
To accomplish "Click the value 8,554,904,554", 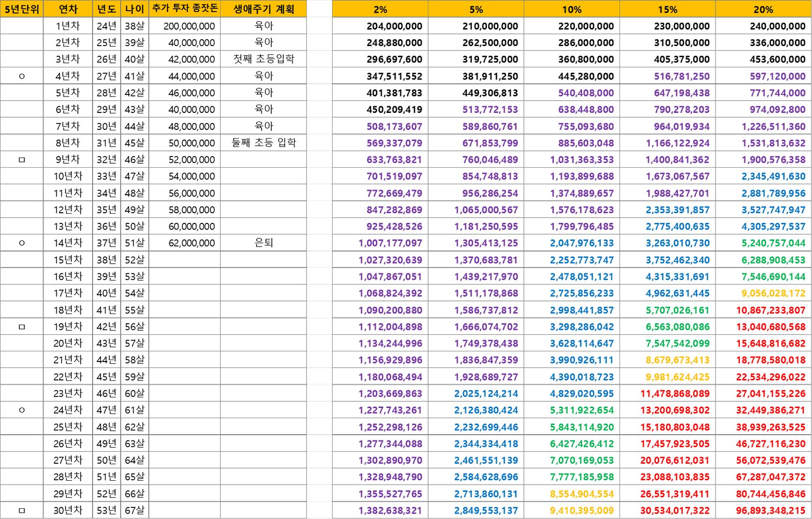I will 582,494.
